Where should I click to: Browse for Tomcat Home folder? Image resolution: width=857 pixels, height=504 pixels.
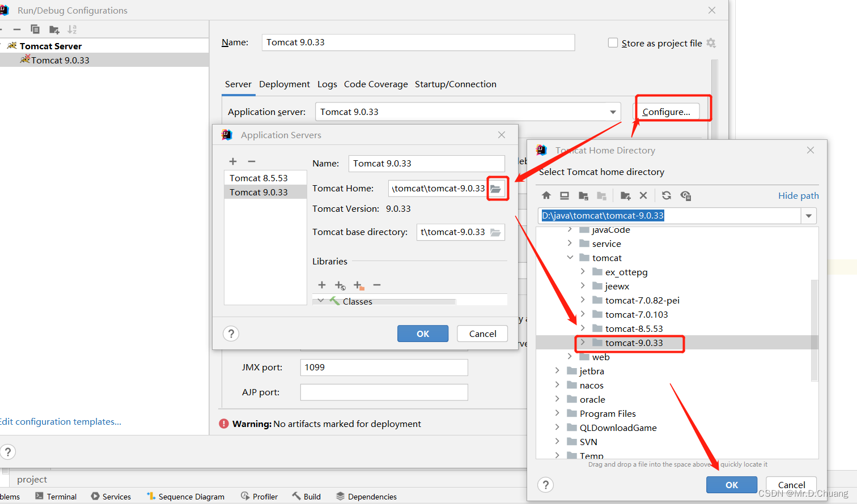(496, 189)
